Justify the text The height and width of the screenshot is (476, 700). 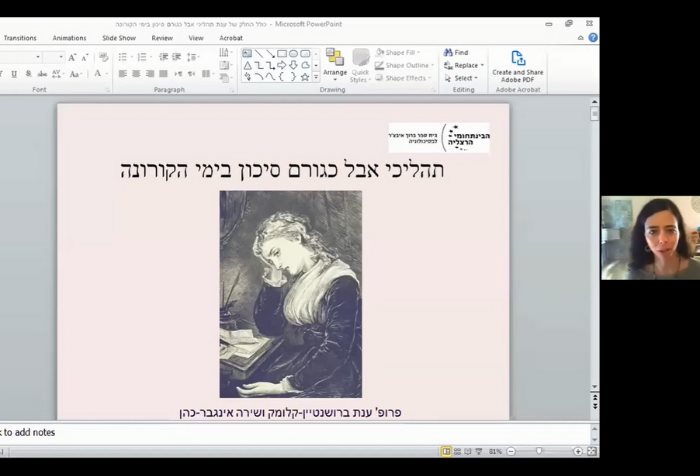(164, 74)
